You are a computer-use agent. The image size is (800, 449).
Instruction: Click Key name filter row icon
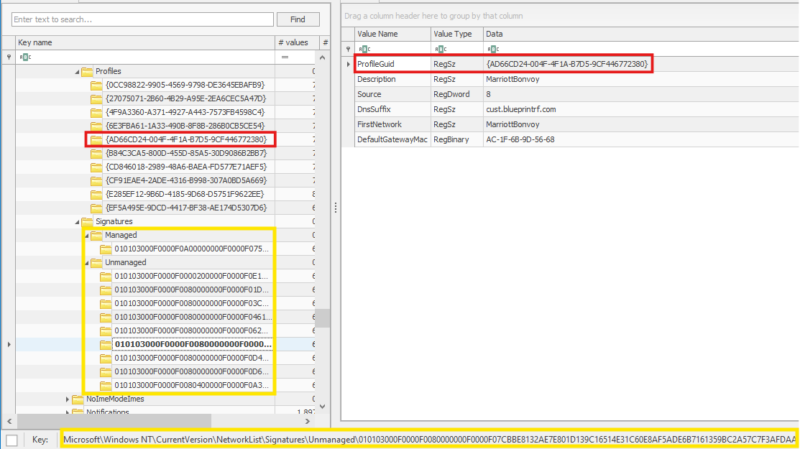tap(24, 57)
